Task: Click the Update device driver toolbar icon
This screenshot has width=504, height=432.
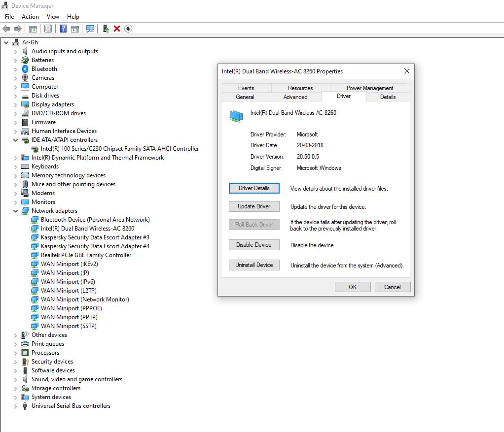Action: 106,29
